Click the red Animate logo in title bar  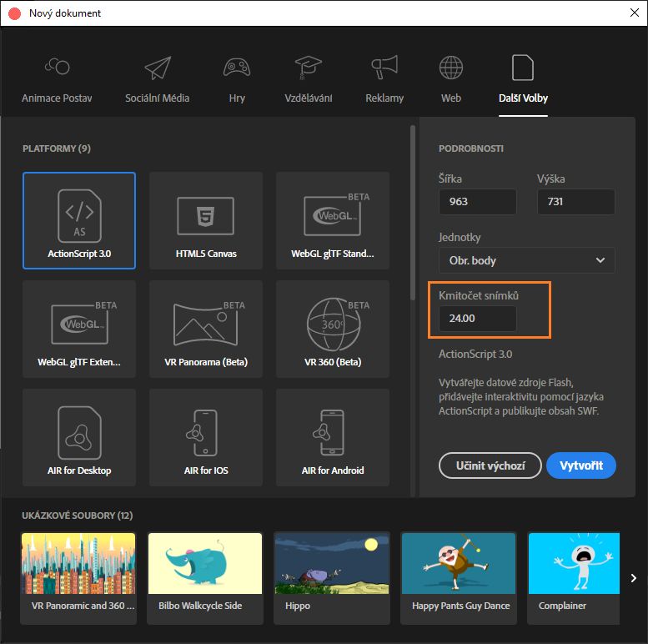pyautogui.click(x=14, y=13)
